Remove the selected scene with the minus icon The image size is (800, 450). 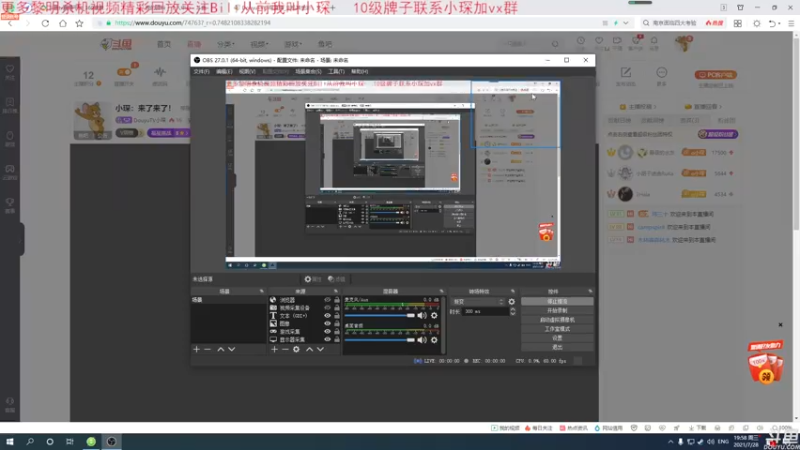[x=208, y=349]
